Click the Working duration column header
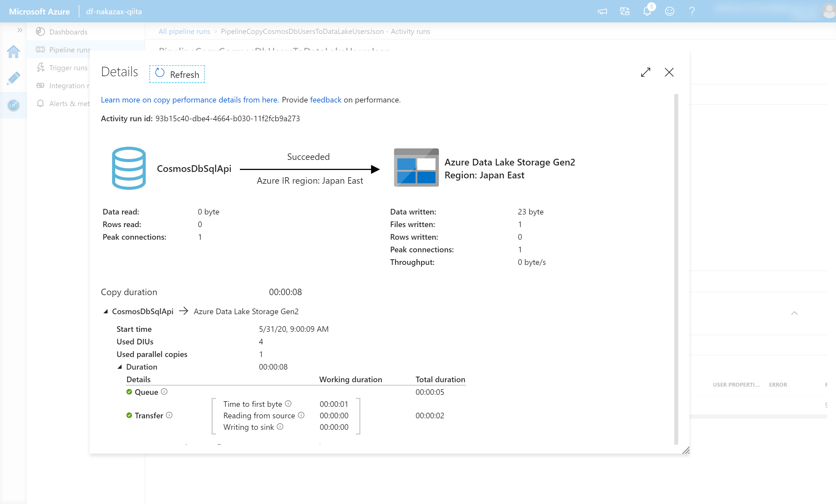Screen dimensions: 836x504 [x=351, y=379]
